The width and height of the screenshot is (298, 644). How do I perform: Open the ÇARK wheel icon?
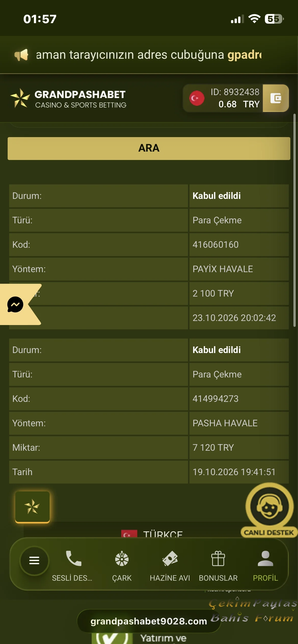pos(122,559)
